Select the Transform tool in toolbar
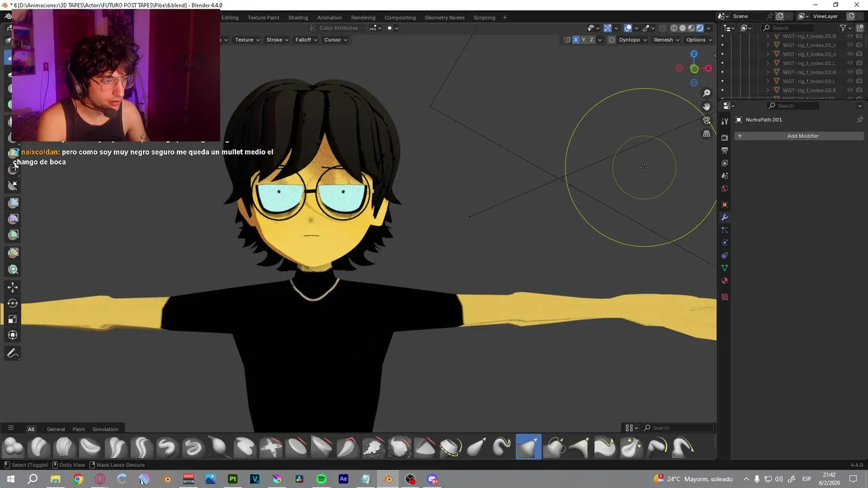The width and height of the screenshot is (868, 488). 13,335
